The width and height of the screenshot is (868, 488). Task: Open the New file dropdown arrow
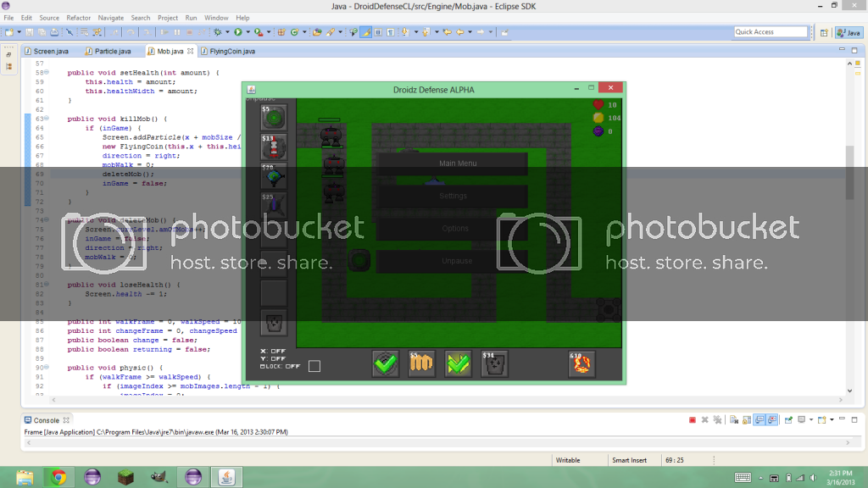(19, 32)
